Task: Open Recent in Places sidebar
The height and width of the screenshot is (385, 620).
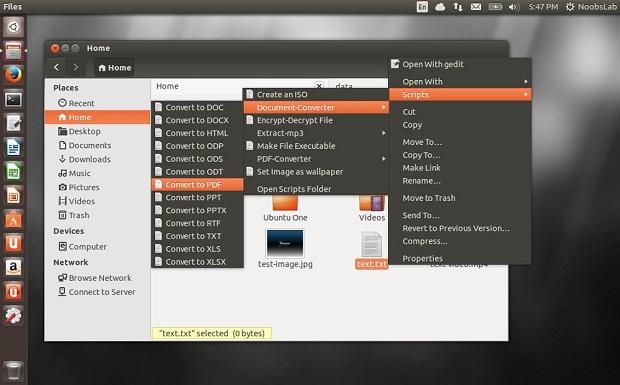Action: pyautogui.click(x=97, y=103)
